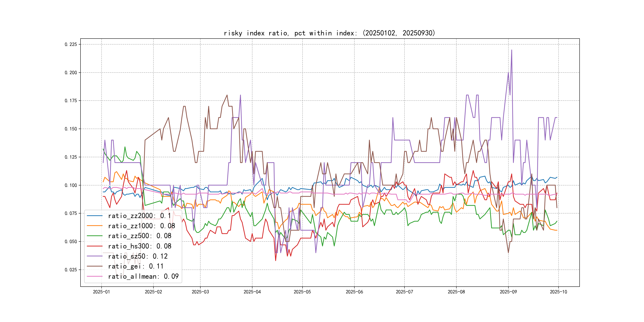Click the pink legend line swatch
Screen dimensions: 644x322
point(94,276)
